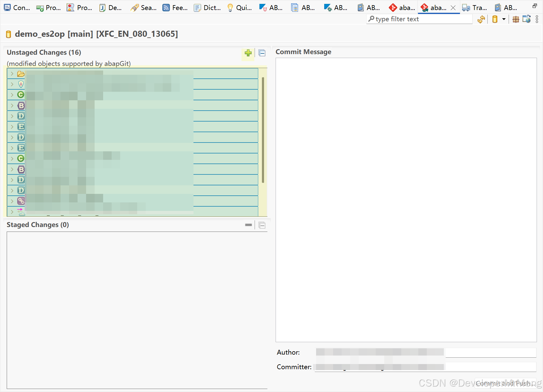Expand the shield icon row
543x392 pixels.
point(12,84)
